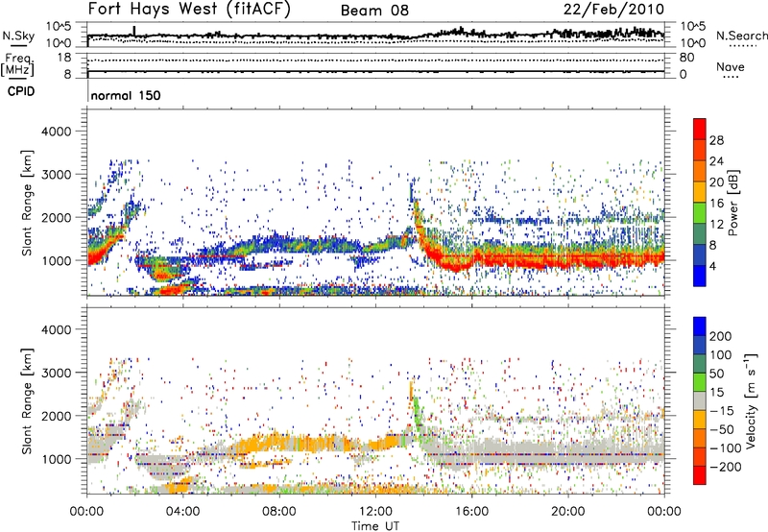768x532 pixels.
Task: Select the "Beam 08" heading
Action: (374, 11)
